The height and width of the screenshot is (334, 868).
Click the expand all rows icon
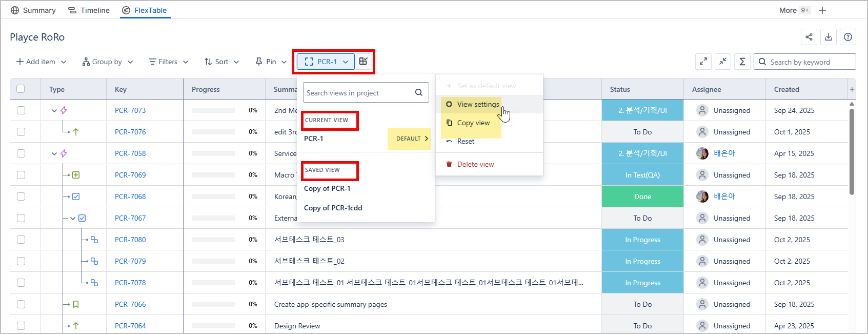point(703,62)
